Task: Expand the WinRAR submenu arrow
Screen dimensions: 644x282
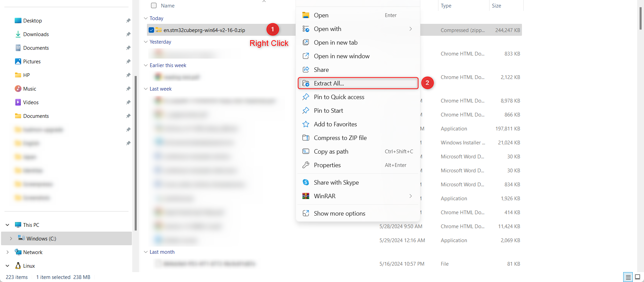Action: point(410,196)
